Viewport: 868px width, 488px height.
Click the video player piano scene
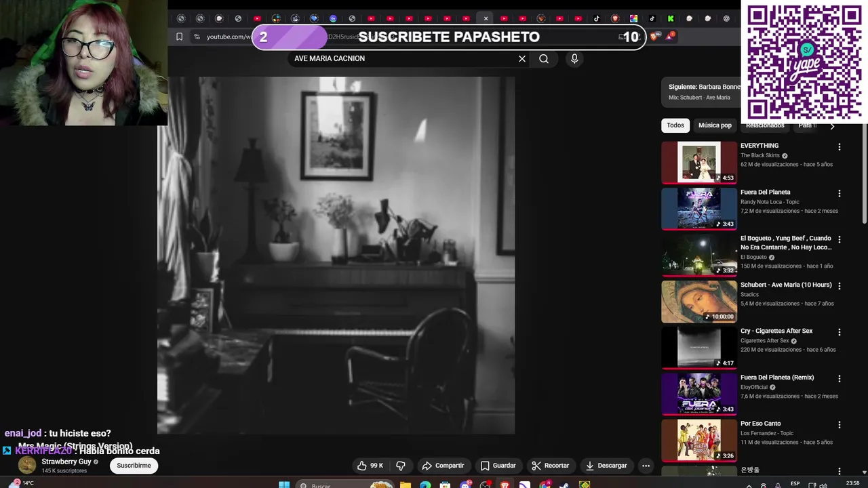(336, 255)
